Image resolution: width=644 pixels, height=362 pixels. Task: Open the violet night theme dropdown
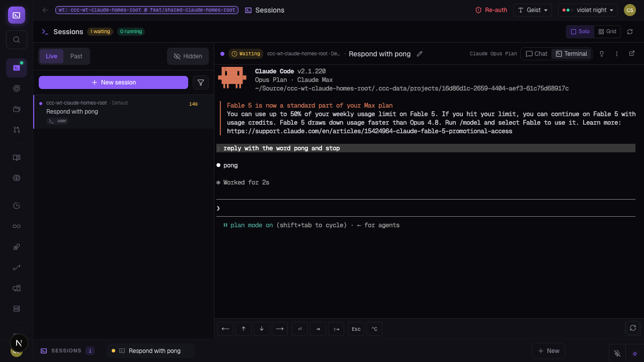588,10
